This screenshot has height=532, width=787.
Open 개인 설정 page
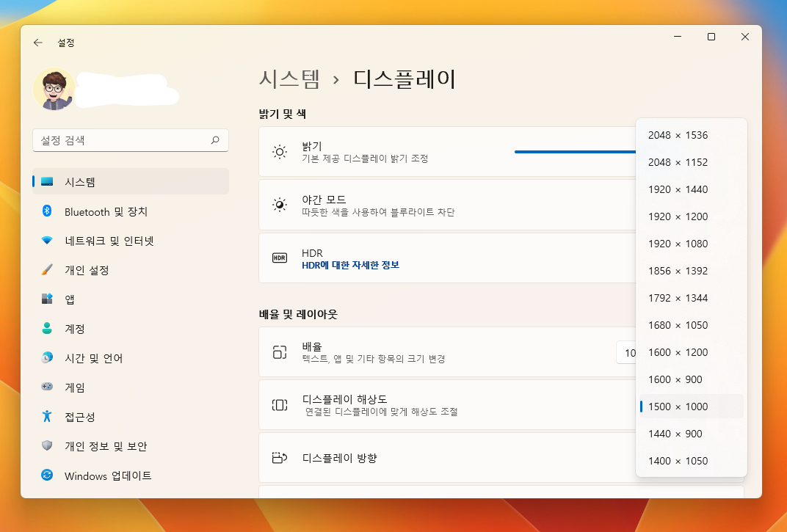coord(131,270)
